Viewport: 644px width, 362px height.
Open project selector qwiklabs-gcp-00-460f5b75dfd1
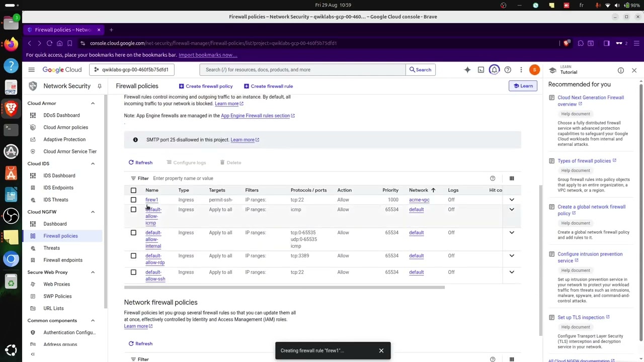[132, 70]
